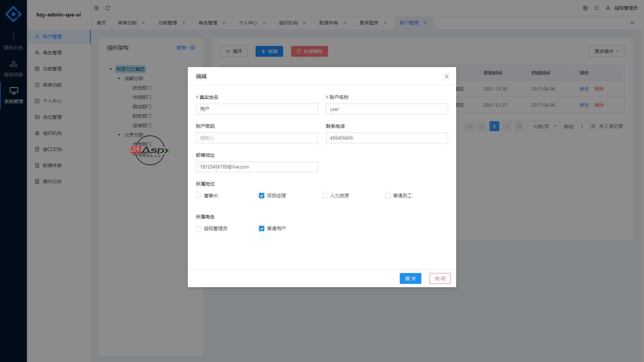Open 组织机构 in the side menu
Image resolution: width=644 pixels, height=362 pixels.
(x=59, y=133)
